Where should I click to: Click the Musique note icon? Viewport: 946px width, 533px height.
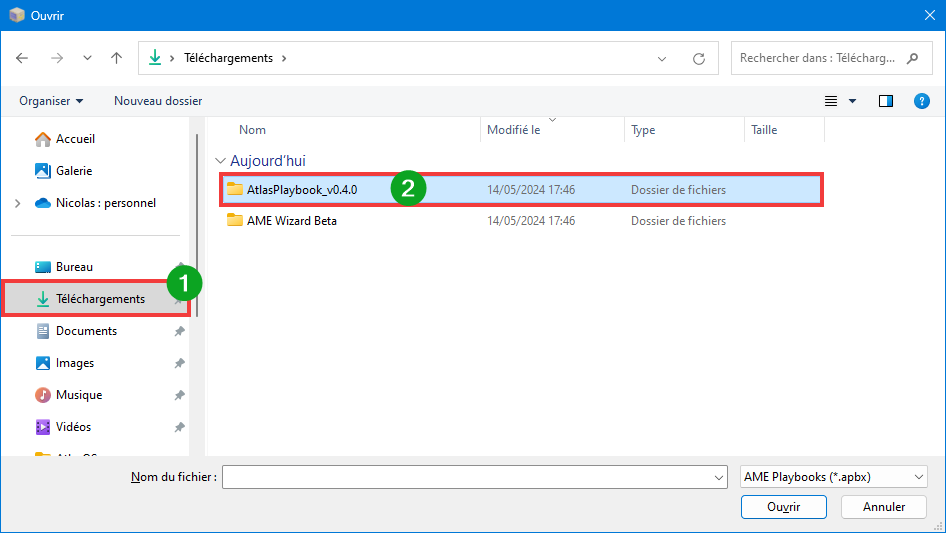click(x=43, y=395)
